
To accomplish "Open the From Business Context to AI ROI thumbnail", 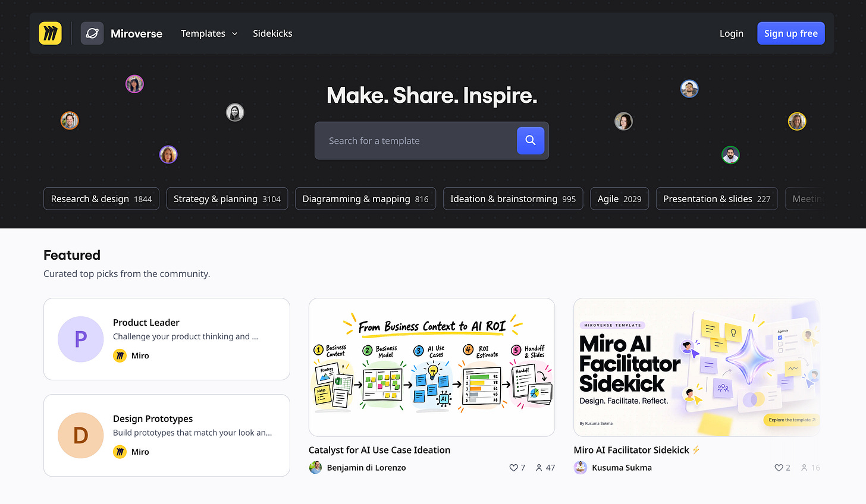I will tap(432, 367).
